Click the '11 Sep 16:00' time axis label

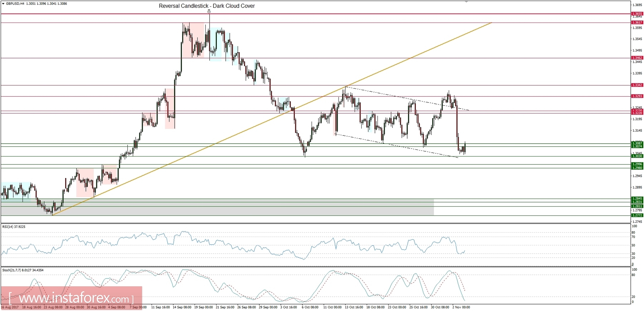(x=160, y=307)
